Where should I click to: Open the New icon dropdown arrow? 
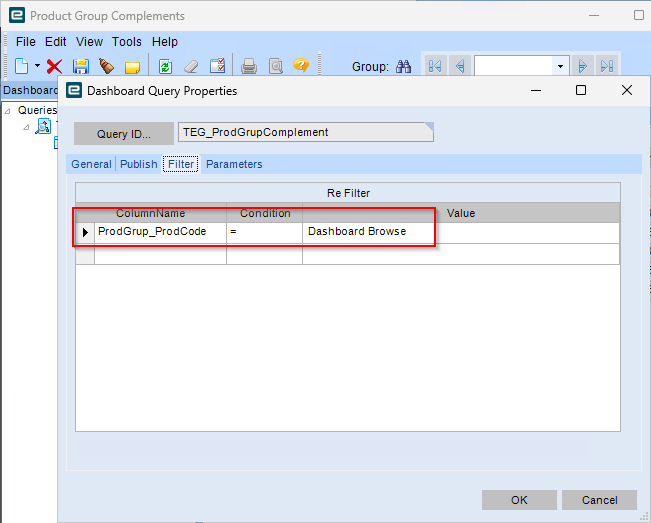tap(37, 66)
